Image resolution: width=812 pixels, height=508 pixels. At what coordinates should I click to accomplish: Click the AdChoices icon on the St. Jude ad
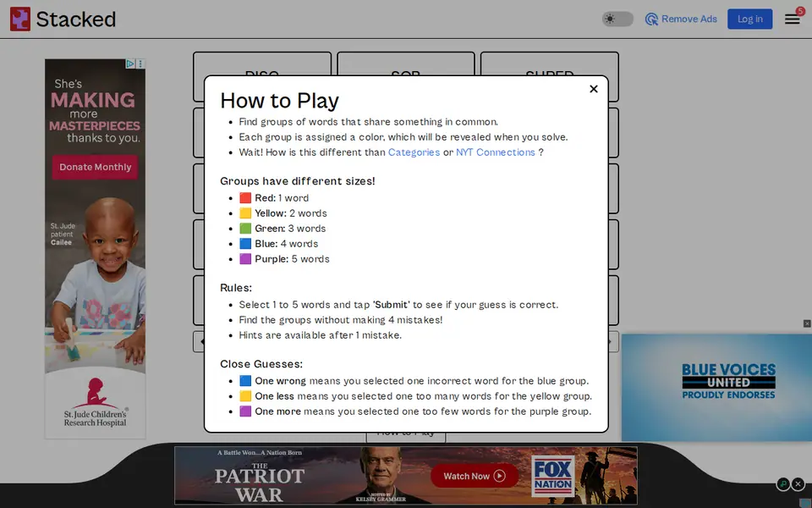pyautogui.click(x=130, y=63)
